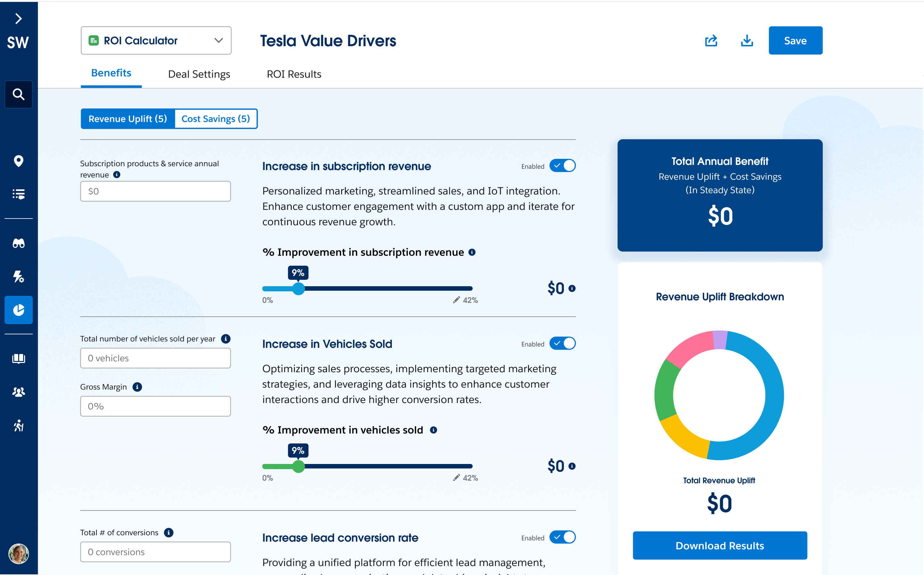Click the Total # of conversions input field
This screenshot has width=924, height=575.
coord(155,552)
